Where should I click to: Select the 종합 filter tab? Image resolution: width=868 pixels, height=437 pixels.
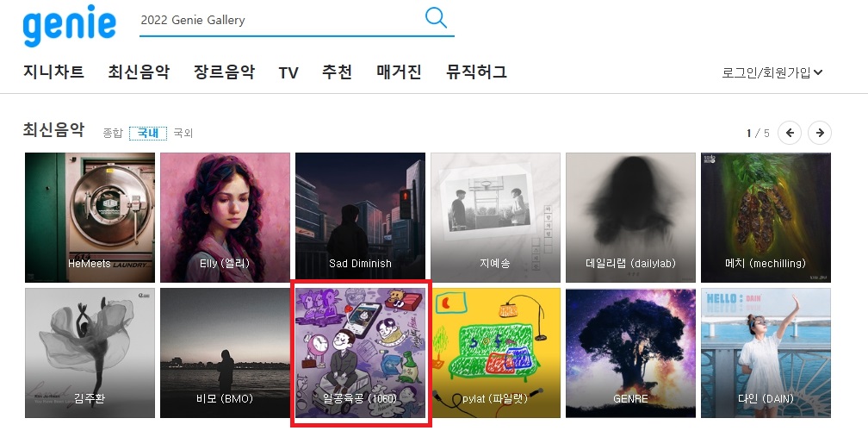pos(112,133)
